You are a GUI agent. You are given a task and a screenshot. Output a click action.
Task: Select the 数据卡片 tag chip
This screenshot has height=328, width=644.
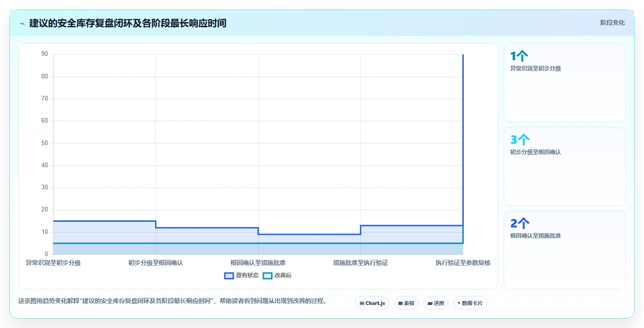(x=470, y=303)
